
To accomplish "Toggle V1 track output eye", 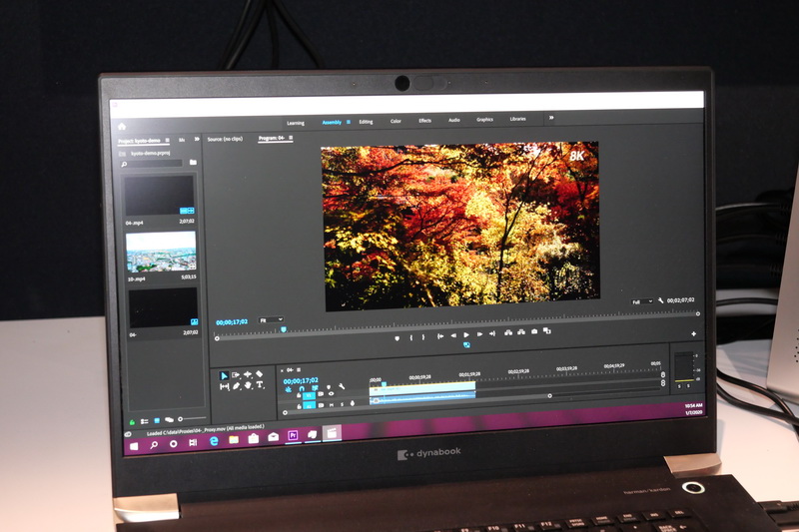I will point(332,394).
